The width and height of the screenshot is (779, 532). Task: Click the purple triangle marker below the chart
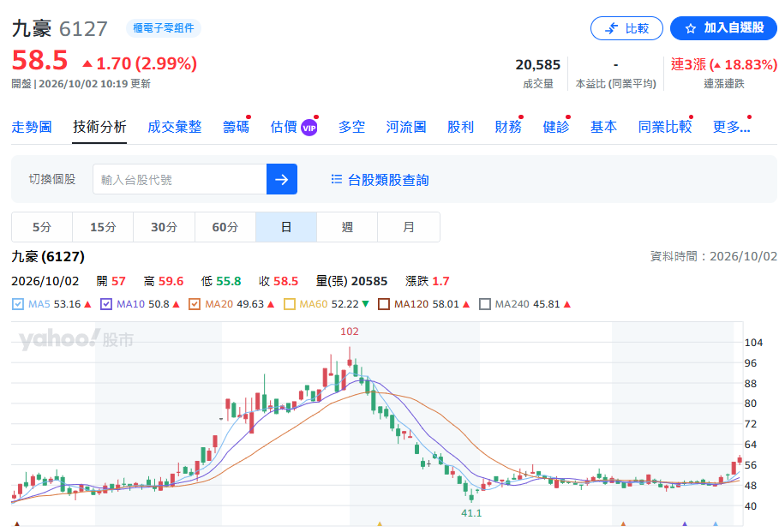685,523
